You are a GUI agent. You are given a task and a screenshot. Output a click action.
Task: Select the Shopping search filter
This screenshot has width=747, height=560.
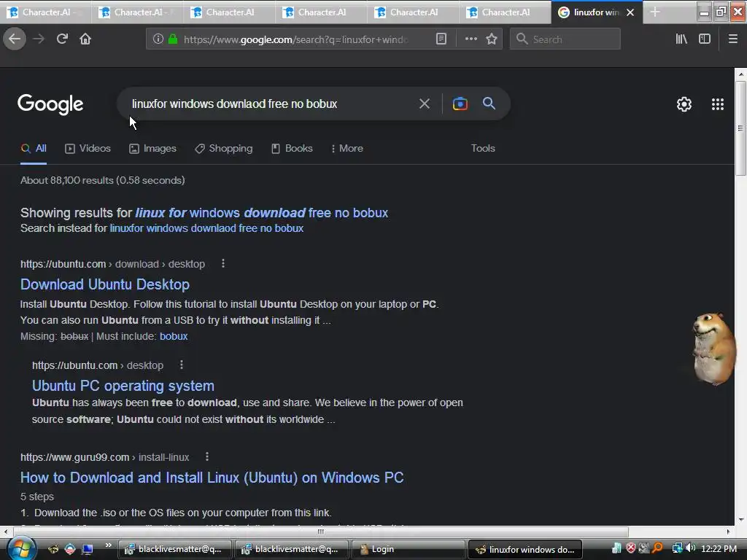223,149
